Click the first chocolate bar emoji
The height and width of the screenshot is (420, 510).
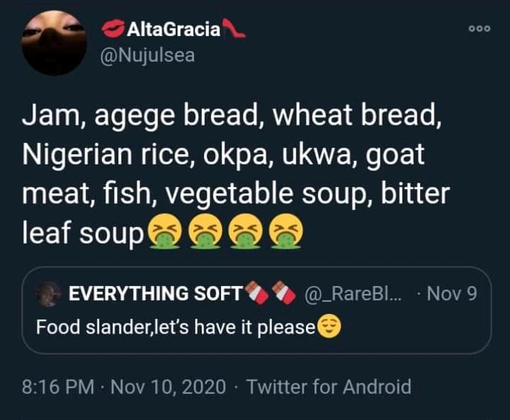(x=255, y=293)
